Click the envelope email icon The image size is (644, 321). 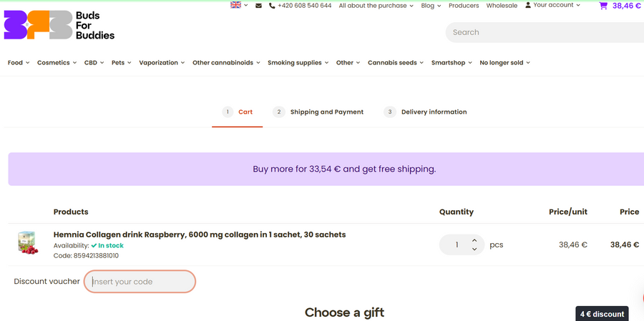tap(258, 6)
